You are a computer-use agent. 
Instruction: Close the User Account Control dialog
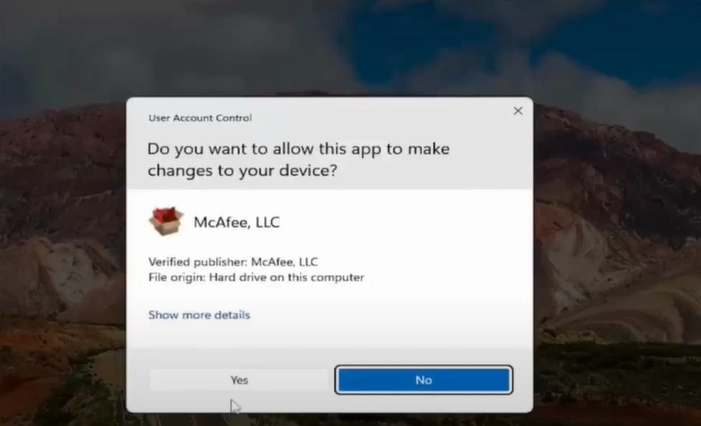coord(518,111)
